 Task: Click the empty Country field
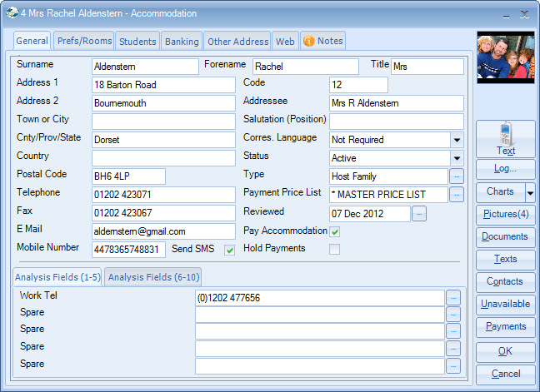point(163,158)
